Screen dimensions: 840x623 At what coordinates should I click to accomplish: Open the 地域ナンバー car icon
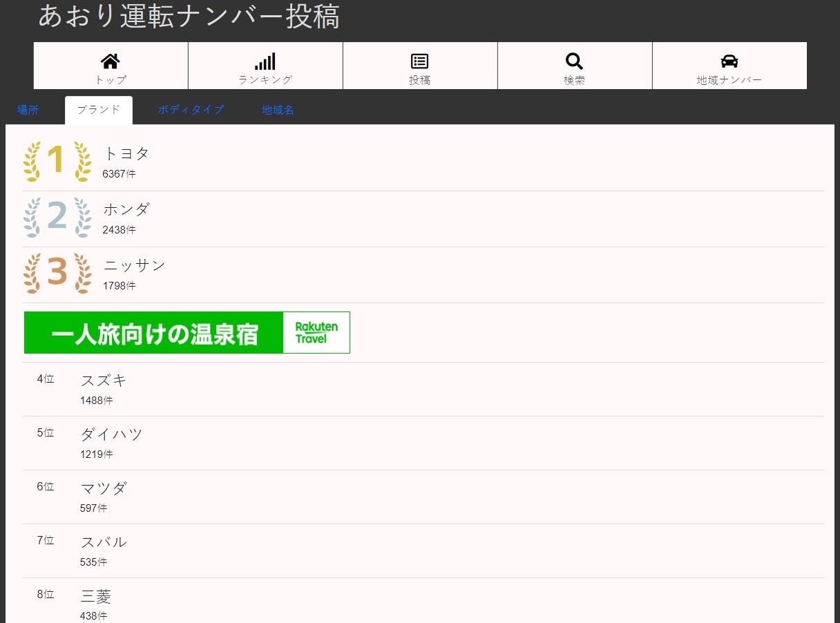tap(729, 61)
